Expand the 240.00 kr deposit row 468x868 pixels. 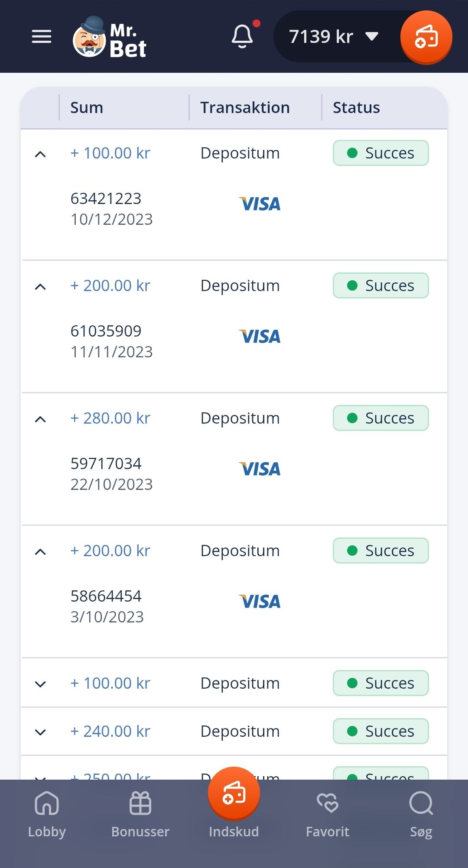tap(40, 732)
